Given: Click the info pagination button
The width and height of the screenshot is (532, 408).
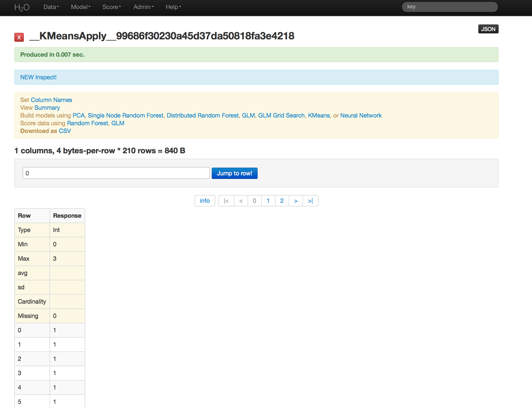Looking at the screenshot, I should tap(205, 201).
